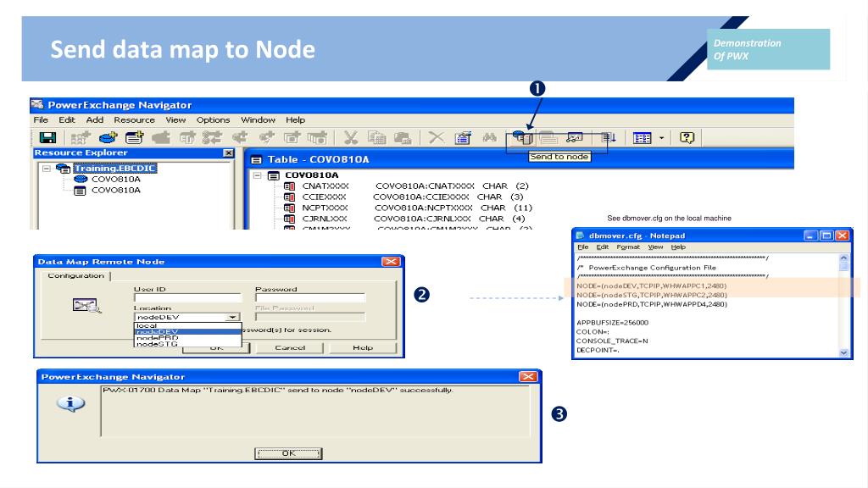The image size is (868, 488).
Task: Click the Notepad scrollbar up arrow
Action: point(843,258)
